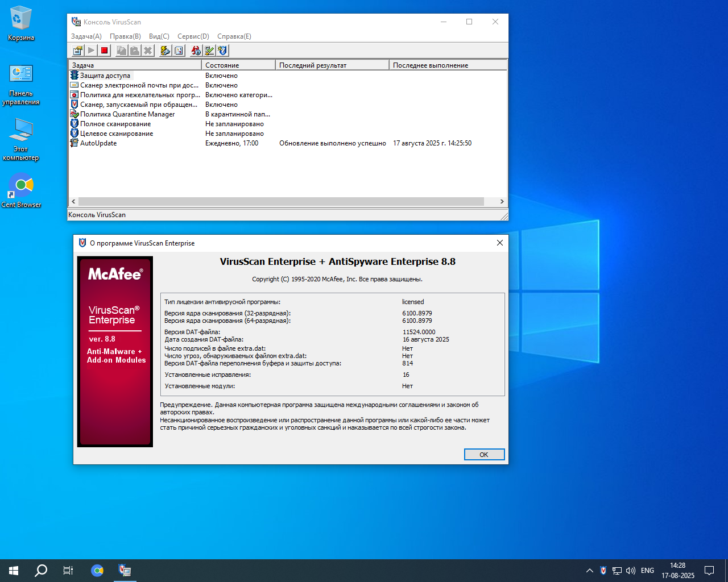Click network tray icon
This screenshot has width=728, height=582.
pyautogui.click(x=617, y=571)
